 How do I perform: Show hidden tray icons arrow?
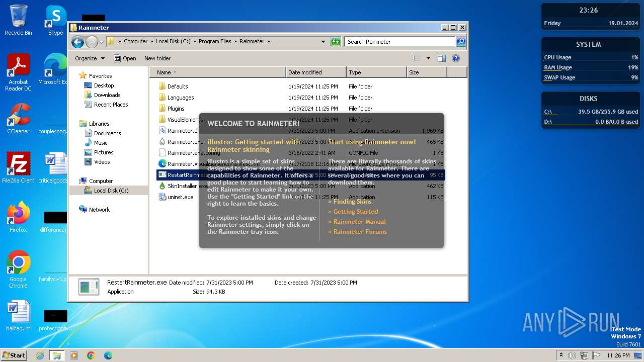561,355
